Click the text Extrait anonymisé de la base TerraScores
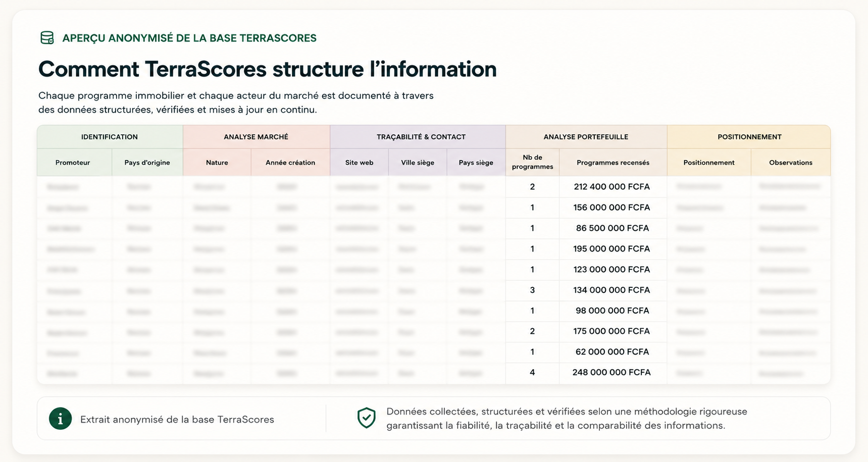This screenshot has width=868, height=462. 177,420
